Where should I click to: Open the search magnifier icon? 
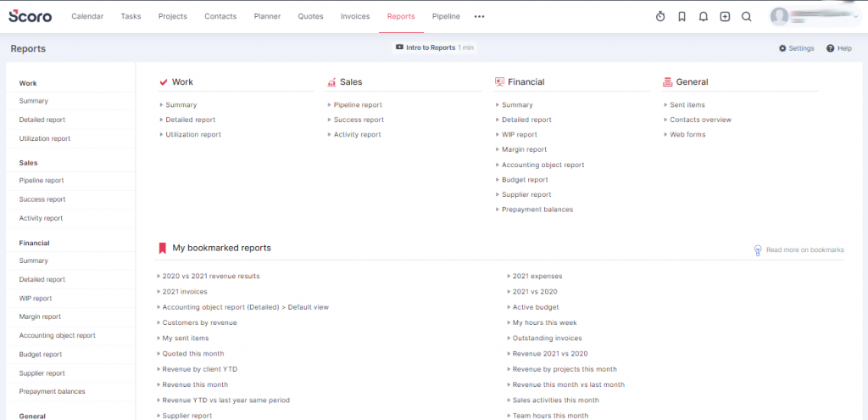746,17
